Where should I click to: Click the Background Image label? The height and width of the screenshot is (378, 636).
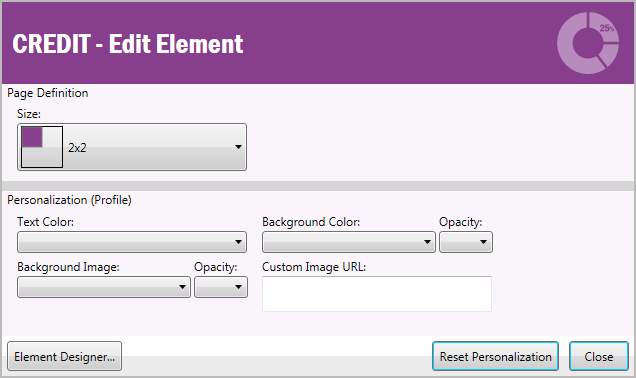(x=68, y=267)
